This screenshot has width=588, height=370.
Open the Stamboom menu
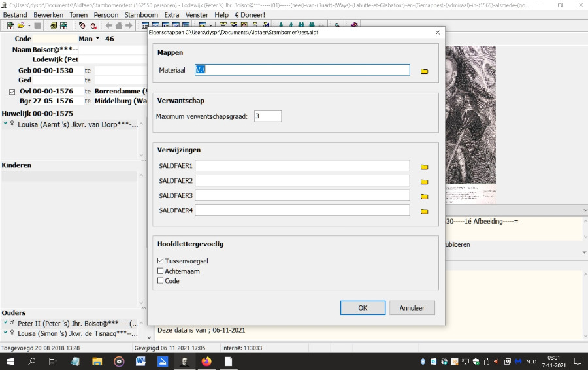[x=141, y=14]
